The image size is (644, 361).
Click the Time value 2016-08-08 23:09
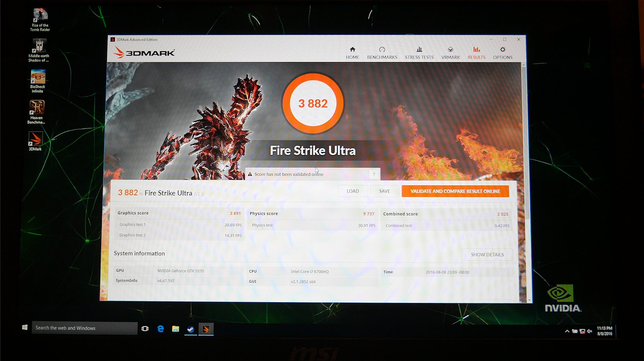click(x=447, y=272)
